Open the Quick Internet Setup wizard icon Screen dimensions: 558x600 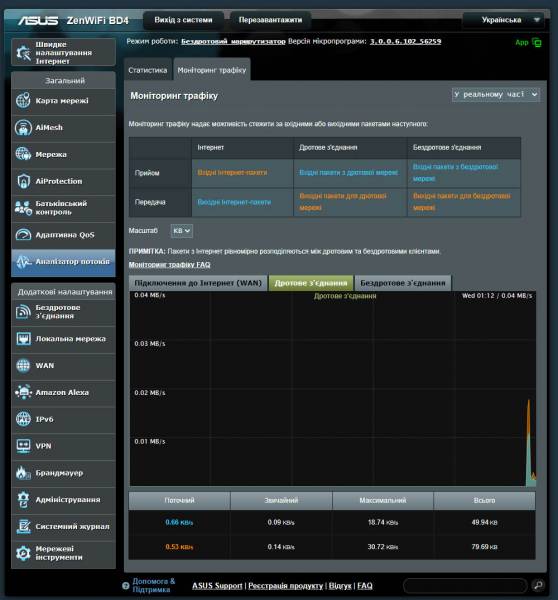23,52
